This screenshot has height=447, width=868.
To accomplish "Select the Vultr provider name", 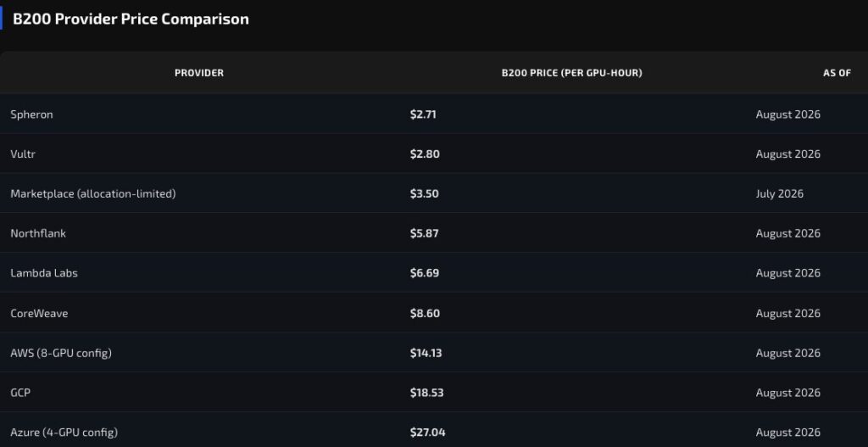I will click(x=23, y=154).
